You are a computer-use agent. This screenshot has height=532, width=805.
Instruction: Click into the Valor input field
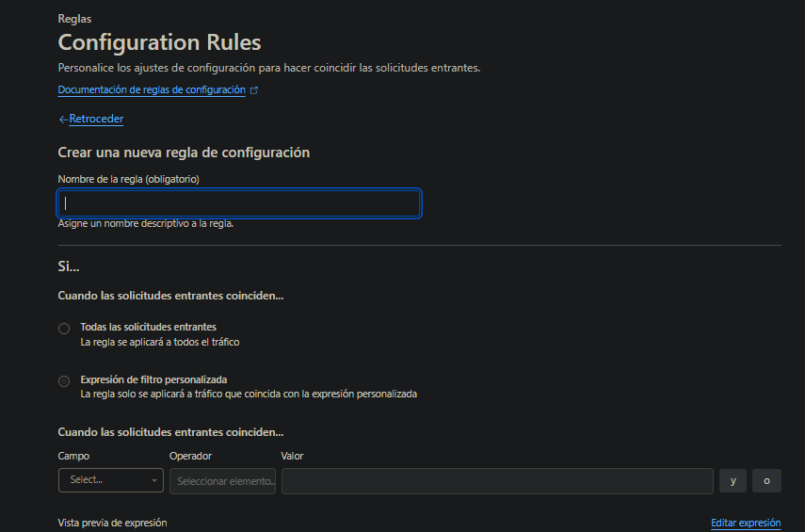coord(496,481)
